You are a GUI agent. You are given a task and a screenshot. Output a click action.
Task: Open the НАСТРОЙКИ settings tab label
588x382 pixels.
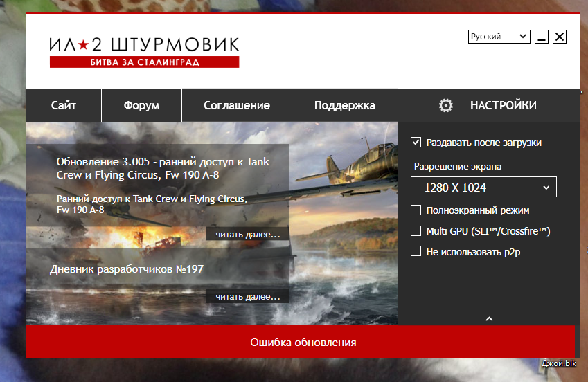tap(504, 105)
